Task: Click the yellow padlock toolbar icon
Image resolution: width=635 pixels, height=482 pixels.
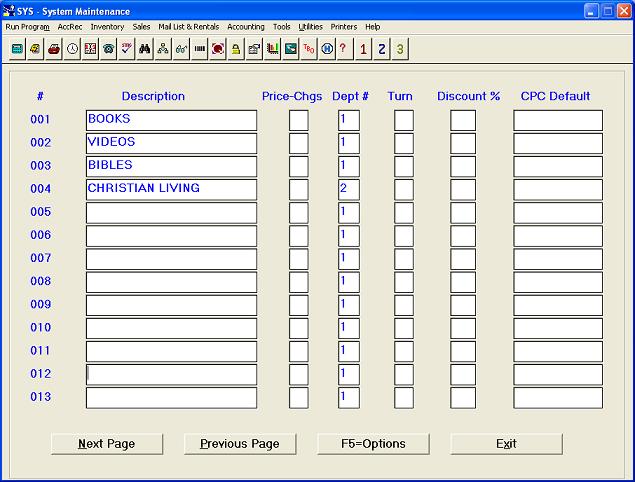Action: (236, 49)
